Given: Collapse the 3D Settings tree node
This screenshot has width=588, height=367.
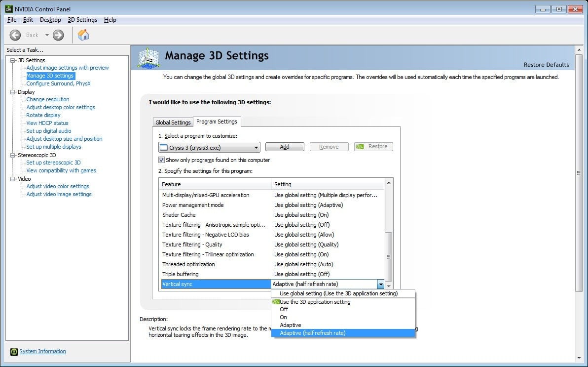Looking at the screenshot, I should click(13, 60).
